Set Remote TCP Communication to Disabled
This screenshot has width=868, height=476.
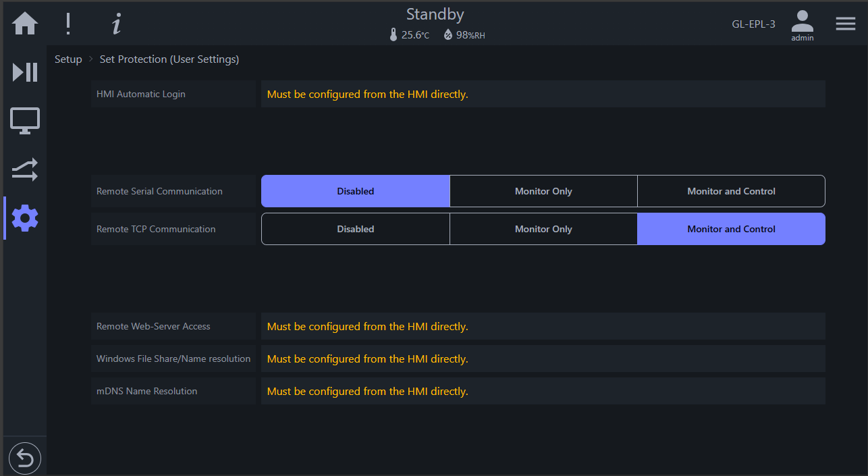356,229
